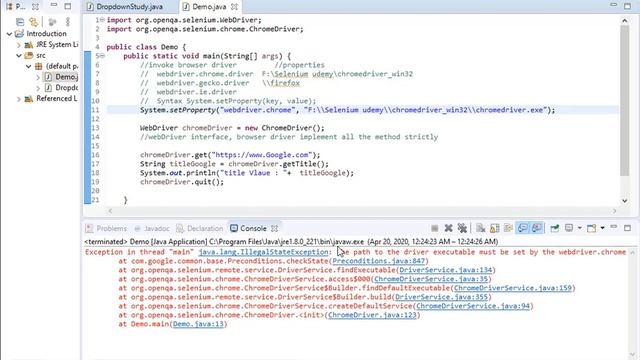The width and height of the screenshot is (640, 360).
Task: Switch to DropdownStudy.java editor tab
Action: (x=125, y=7)
